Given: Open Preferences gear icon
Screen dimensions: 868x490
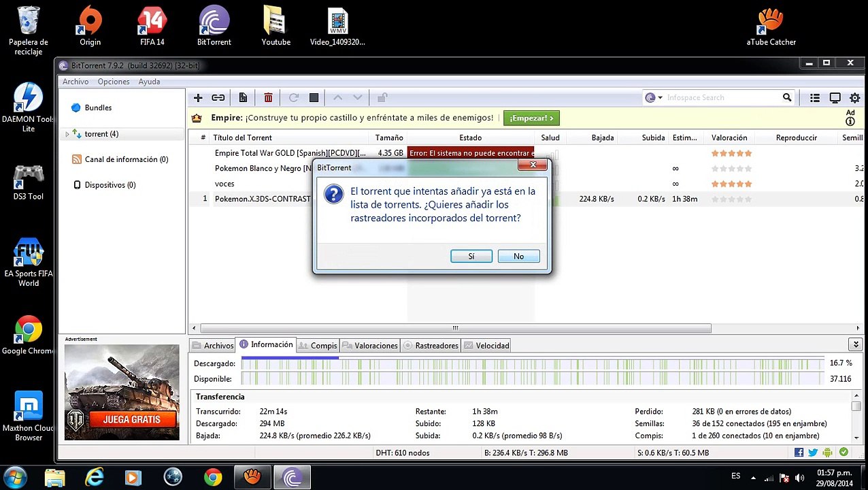Looking at the screenshot, I should tap(855, 98).
